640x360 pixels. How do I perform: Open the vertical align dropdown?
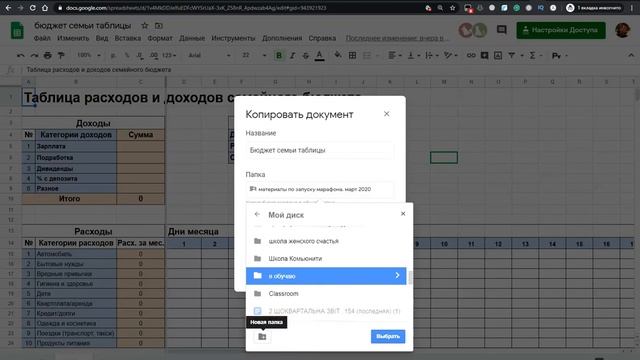413,55
